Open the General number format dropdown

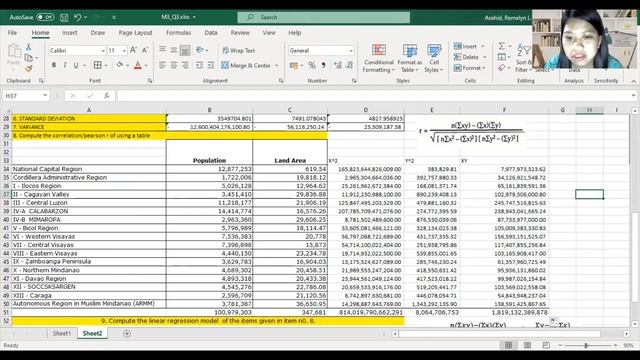[351, 51]
